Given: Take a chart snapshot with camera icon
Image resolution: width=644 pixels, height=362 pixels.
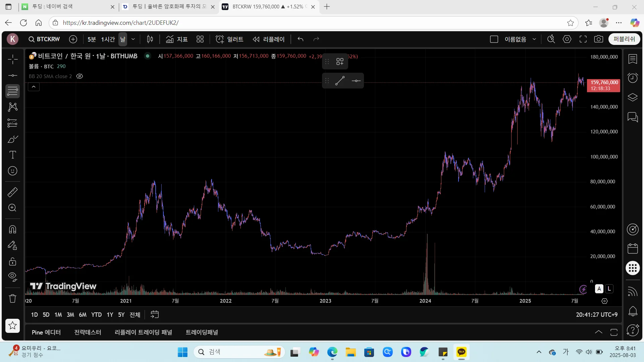Looking at the screenshot, I should coord(598,39).
